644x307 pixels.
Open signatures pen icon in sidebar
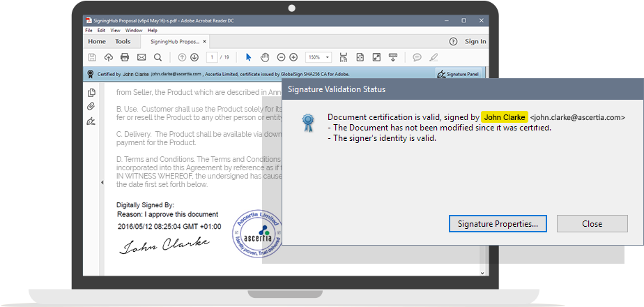(x=91, y=121)
